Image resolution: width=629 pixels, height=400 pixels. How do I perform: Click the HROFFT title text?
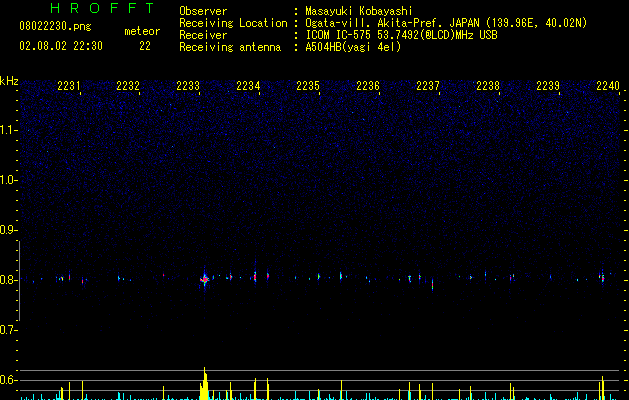102,8
